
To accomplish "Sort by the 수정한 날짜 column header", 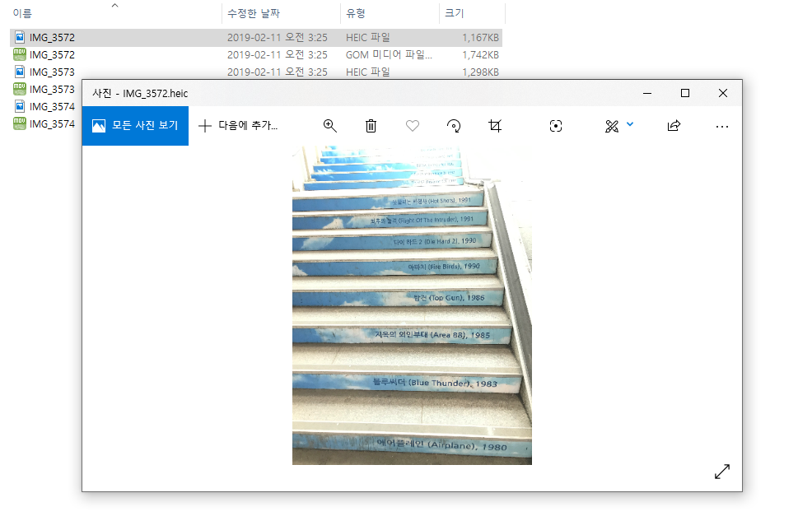I will (x=254, y=13).
